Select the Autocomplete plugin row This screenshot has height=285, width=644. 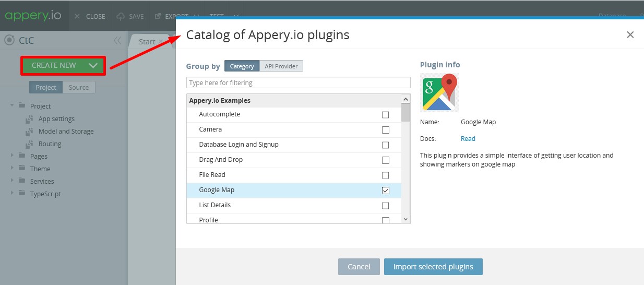point(294,114)
